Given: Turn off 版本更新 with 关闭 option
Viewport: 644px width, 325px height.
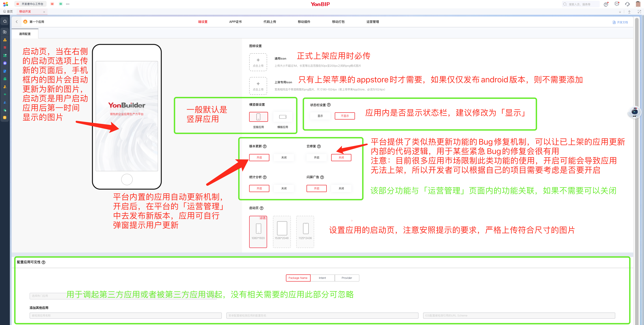Looking at the screenshot, I should tap(284, 158).
